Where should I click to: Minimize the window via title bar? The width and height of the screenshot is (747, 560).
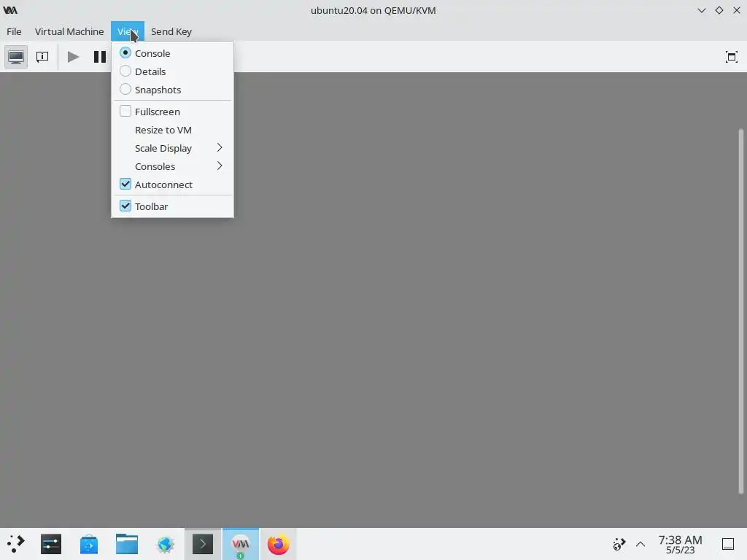(x=701, y=10)
